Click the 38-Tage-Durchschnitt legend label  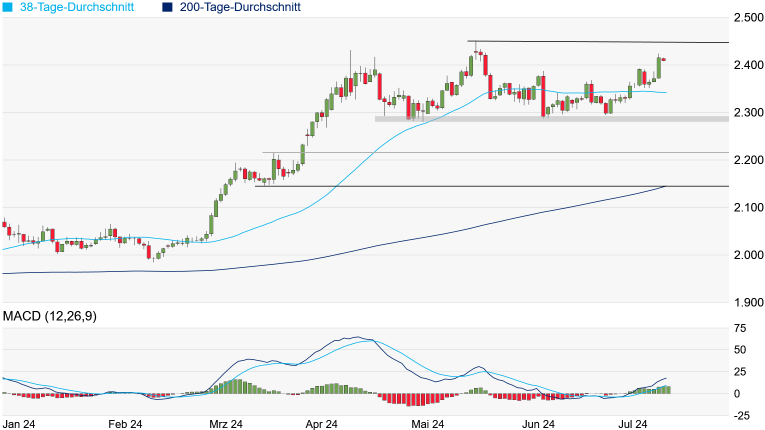point(77,7)
